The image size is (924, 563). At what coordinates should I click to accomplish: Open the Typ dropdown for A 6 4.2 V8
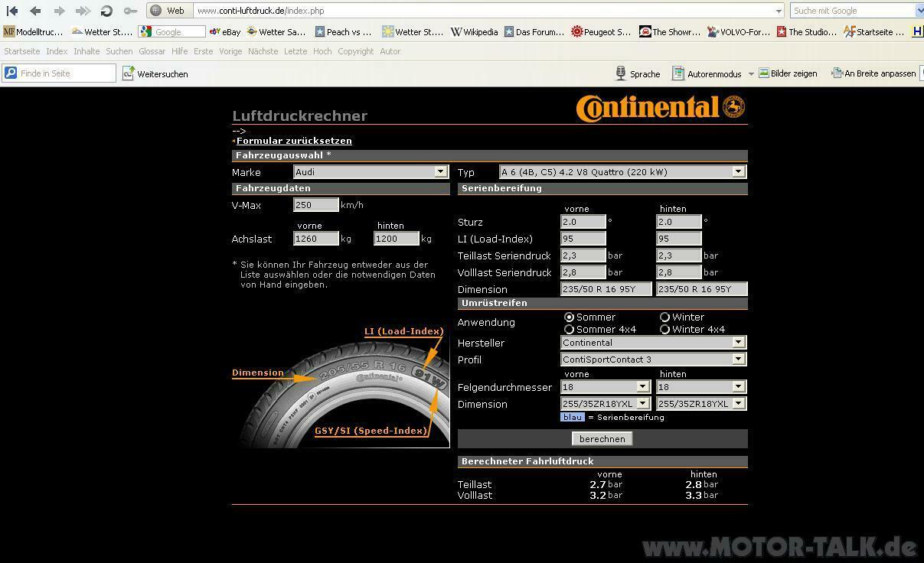[x=622, y=171]
